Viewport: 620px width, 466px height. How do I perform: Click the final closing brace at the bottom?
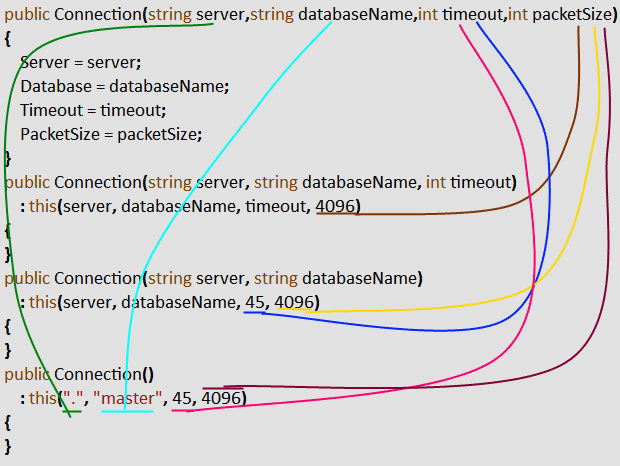pos(8,445)
